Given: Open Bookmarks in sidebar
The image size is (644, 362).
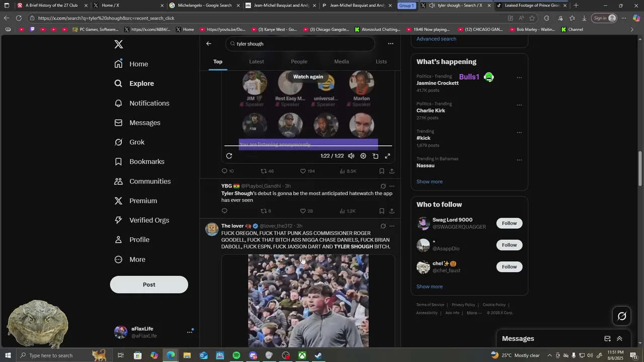Looking at the screenshot, I should (139, 161).
